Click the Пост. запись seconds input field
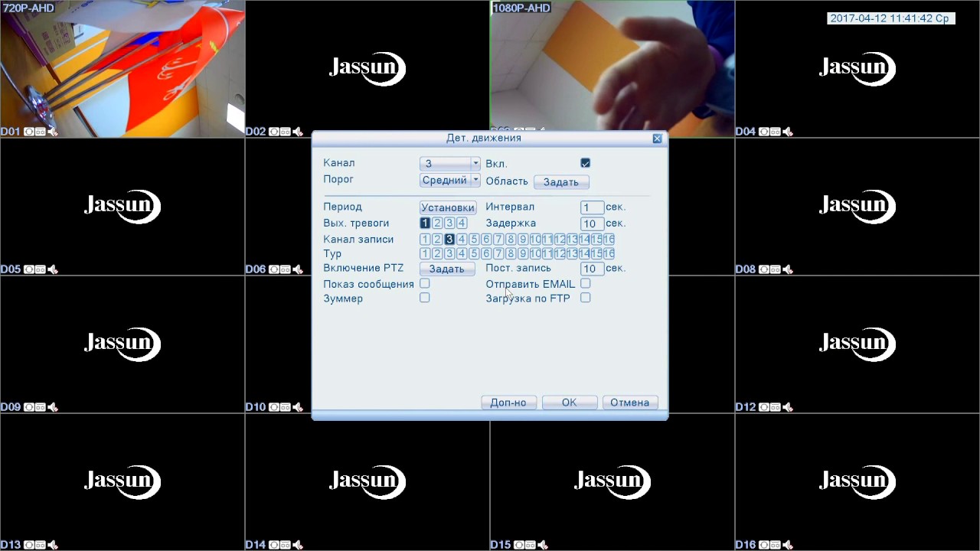980x551 pixels. click(x=592, y=269)
